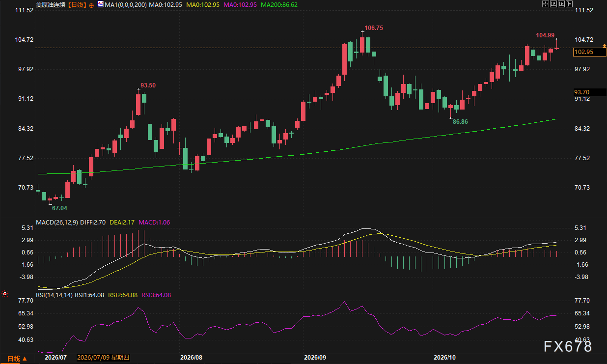
Task: Open the MA indicator chart icon
Action: click(100, 4)
